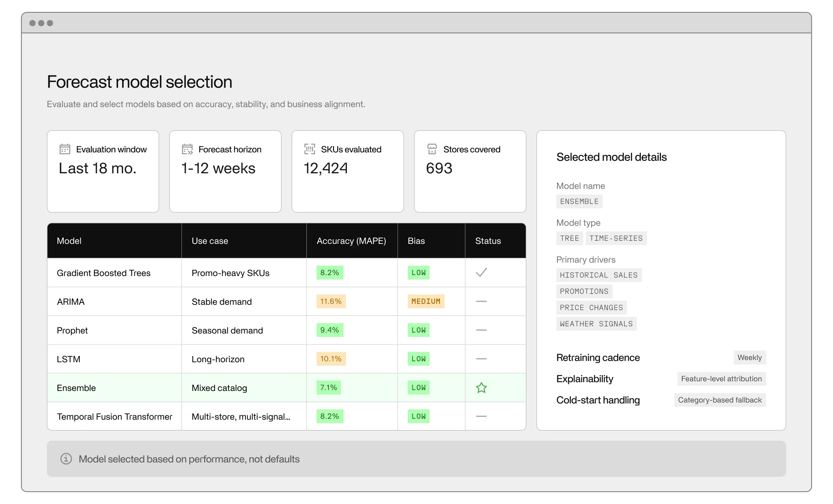The height and width of the screenshot is (504, 833).
Task: Click the HISTORICAL SALES driver tag
Action: point(599,275)
